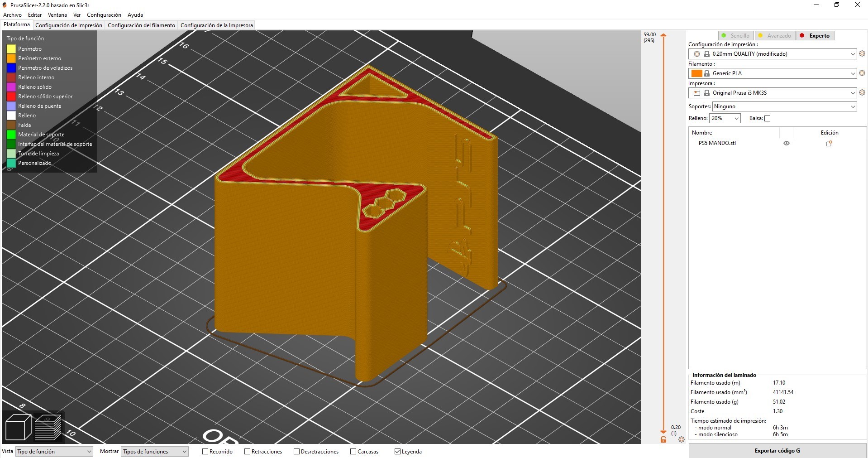Open the Vista 'Tipo de función' dropdown
The height and width of the screenshot is (458, 868).
point(54,452)
